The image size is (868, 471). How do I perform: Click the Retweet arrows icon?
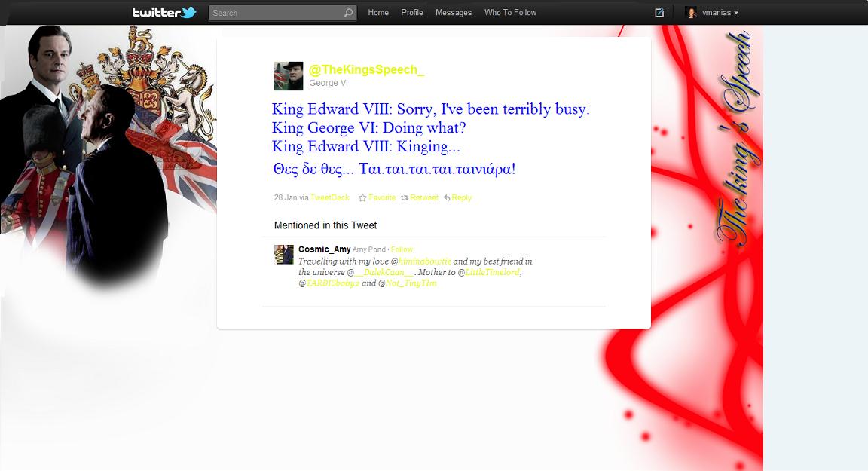click(404, 197)
